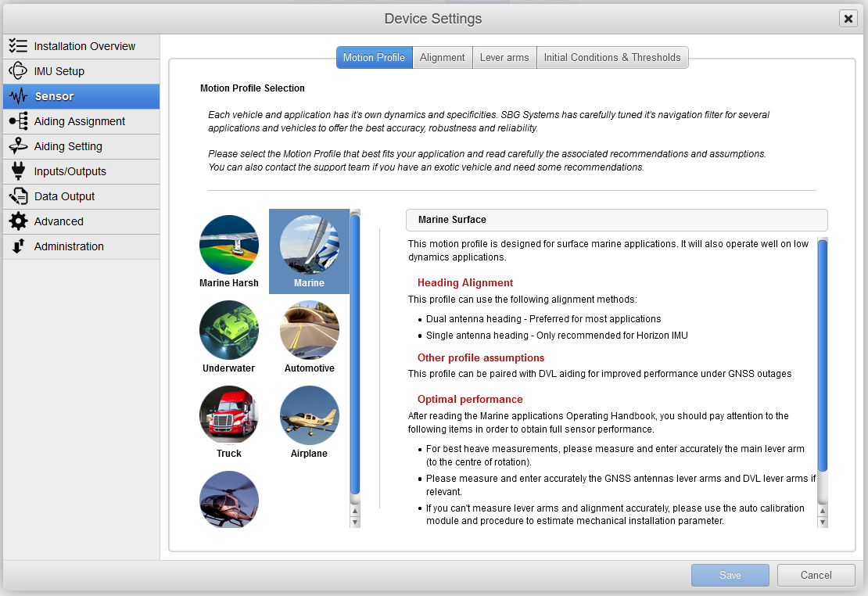868x596 pixels.
Task: Click the Sensor waveform icon
Action: 18,96
